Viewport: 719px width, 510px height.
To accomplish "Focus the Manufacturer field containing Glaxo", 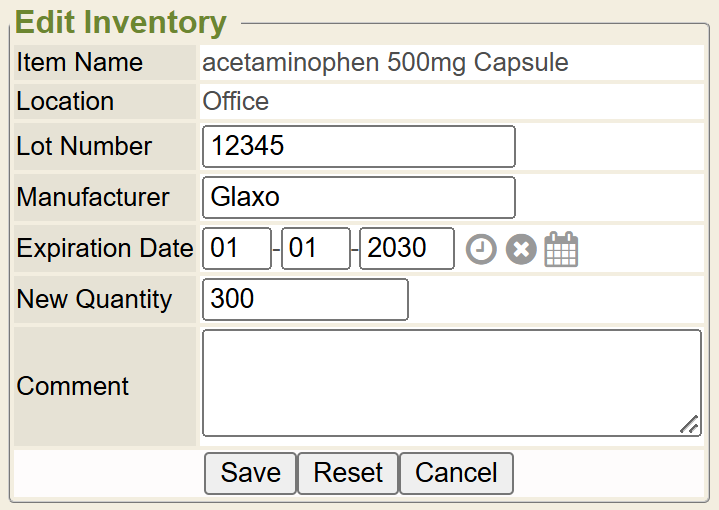I will coord(358,197).
